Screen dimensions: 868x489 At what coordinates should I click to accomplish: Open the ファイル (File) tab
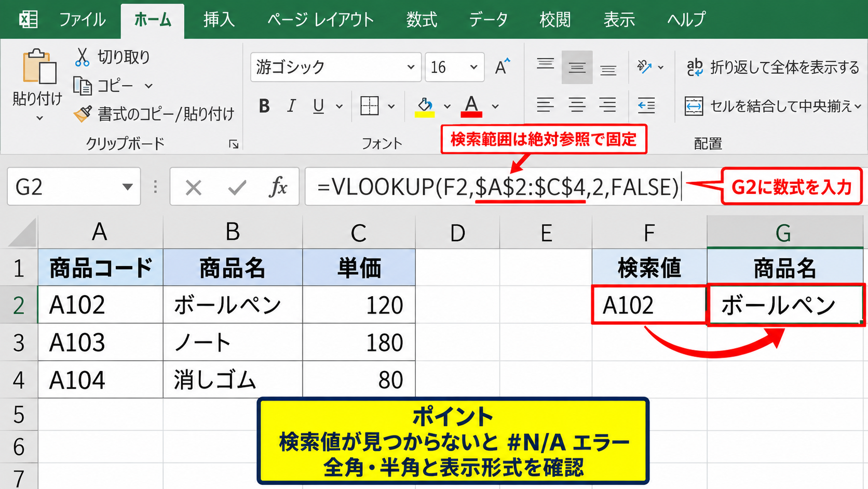82,20
